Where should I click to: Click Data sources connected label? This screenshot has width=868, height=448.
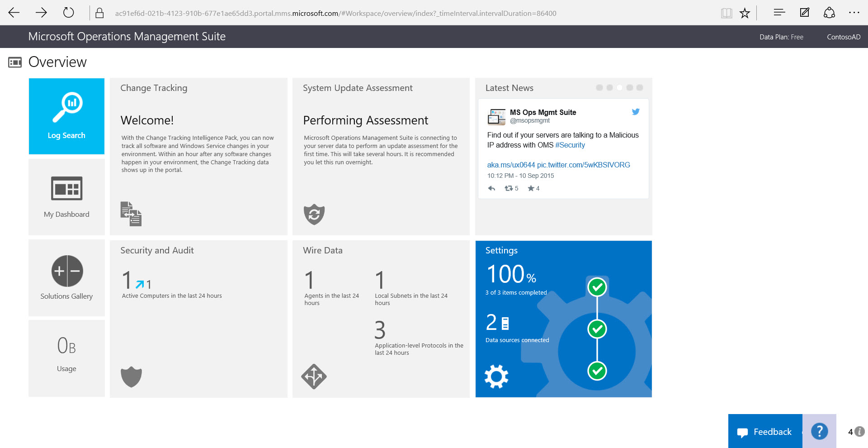point(517,340)
